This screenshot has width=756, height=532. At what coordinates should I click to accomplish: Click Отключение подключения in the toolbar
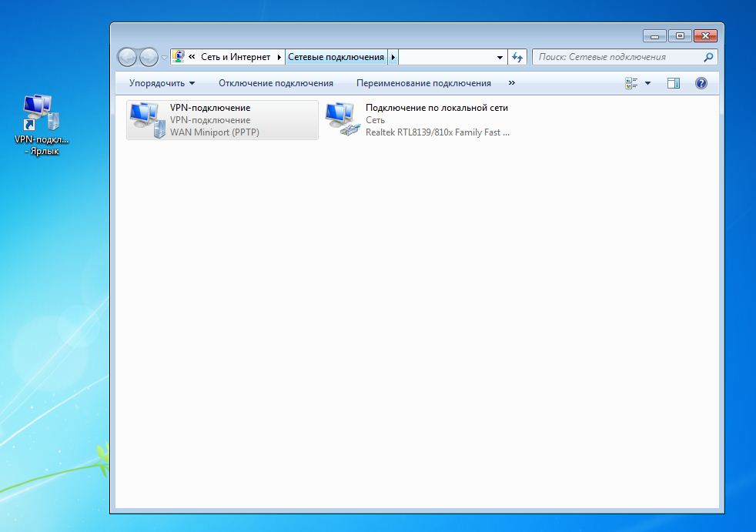coord(276,83)
